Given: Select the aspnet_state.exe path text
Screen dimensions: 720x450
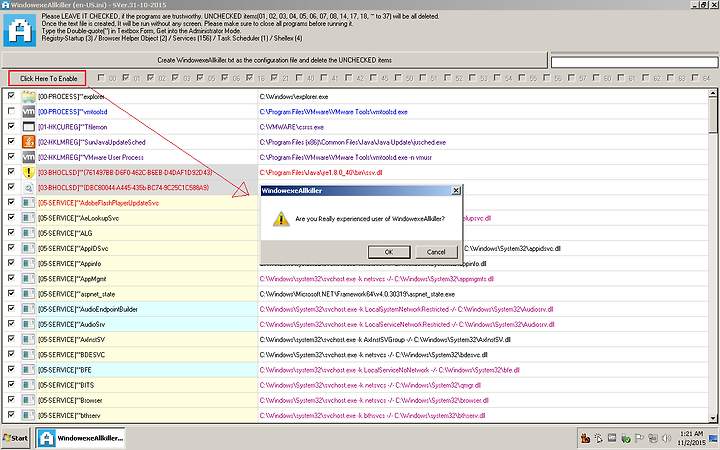Looking at the screenshot, I should point(357,294).
